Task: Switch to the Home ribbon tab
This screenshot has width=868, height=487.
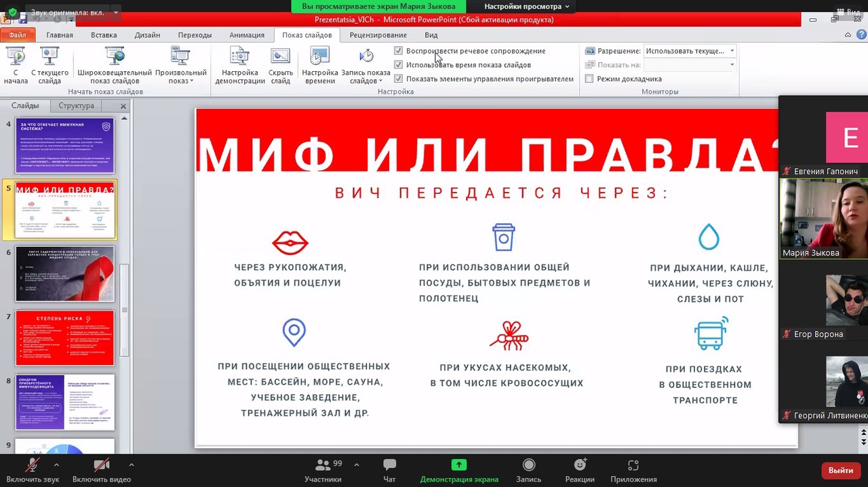Action: tap(60, 35)
